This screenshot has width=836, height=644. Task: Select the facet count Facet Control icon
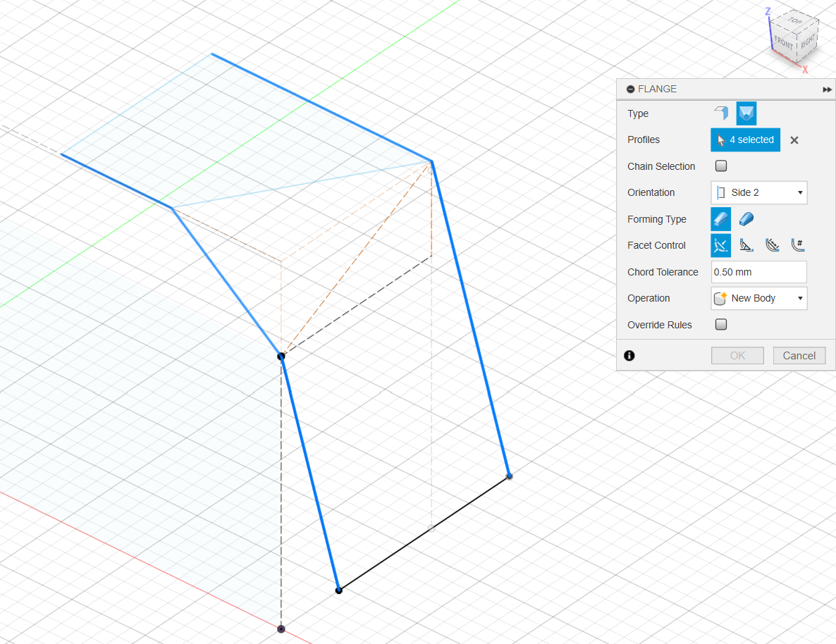[799, 245]
